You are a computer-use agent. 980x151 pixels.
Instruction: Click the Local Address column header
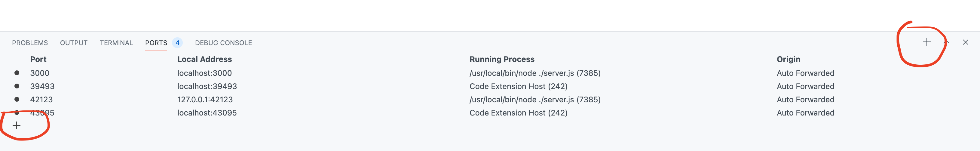(204, 59)
